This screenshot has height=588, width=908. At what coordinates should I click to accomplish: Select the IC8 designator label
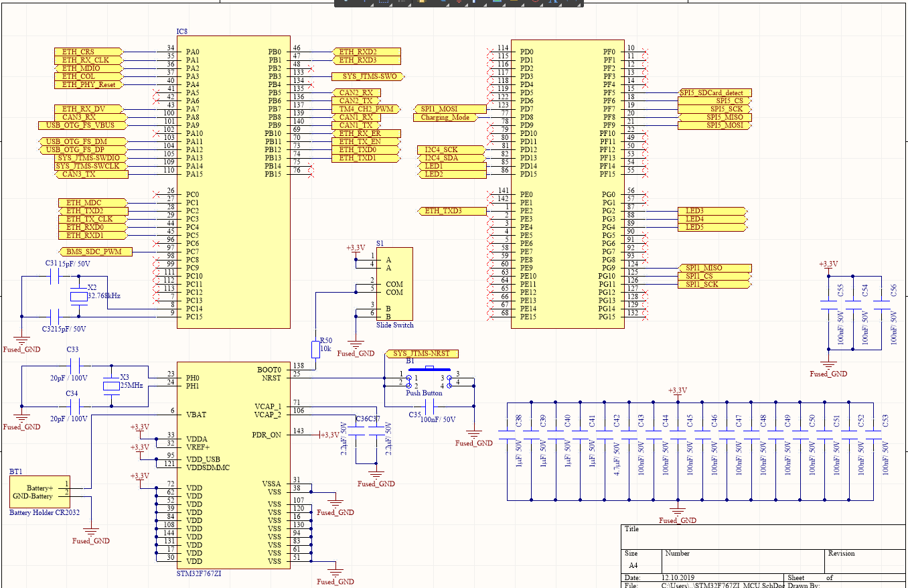click(182, 32)
